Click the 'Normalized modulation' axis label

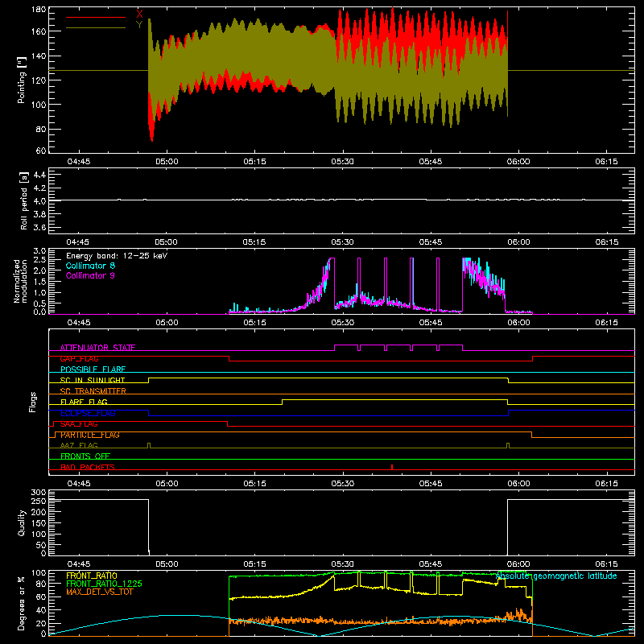[20, 281]
